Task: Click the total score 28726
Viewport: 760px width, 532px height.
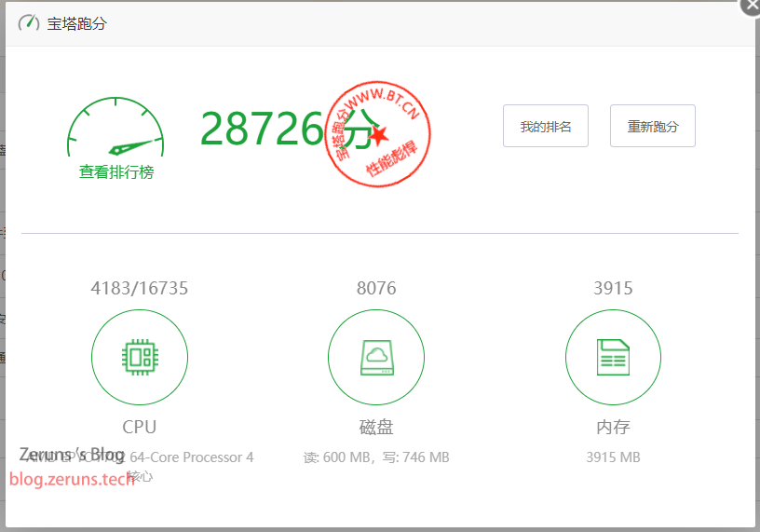Action: coord(262,129)
